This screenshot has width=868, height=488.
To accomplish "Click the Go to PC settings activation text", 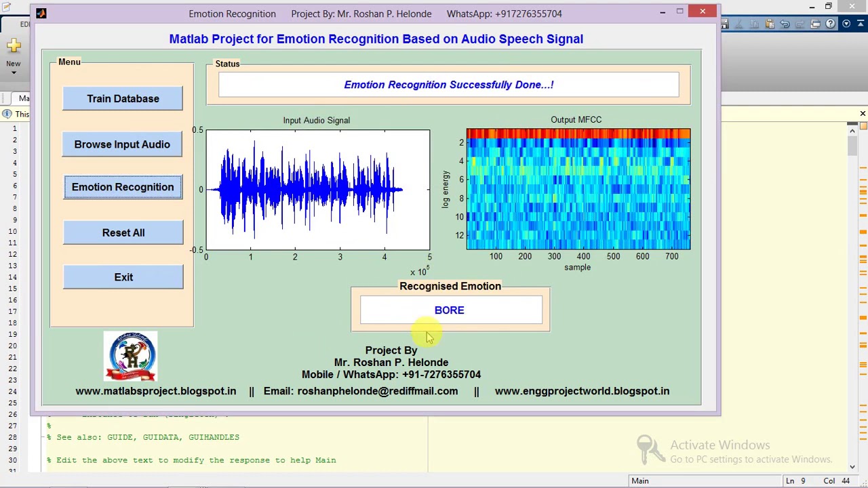I will pos(751,460).
